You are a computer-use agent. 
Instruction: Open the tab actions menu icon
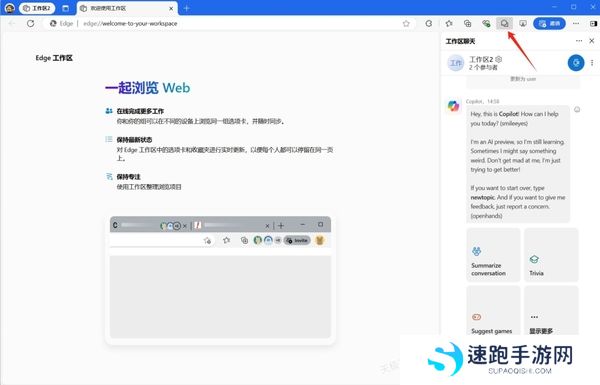(x=65, y=8)
